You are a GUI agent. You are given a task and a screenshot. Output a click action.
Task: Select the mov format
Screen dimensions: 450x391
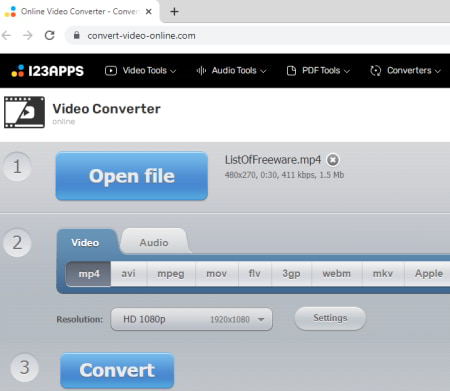click(x=217, y=274)
